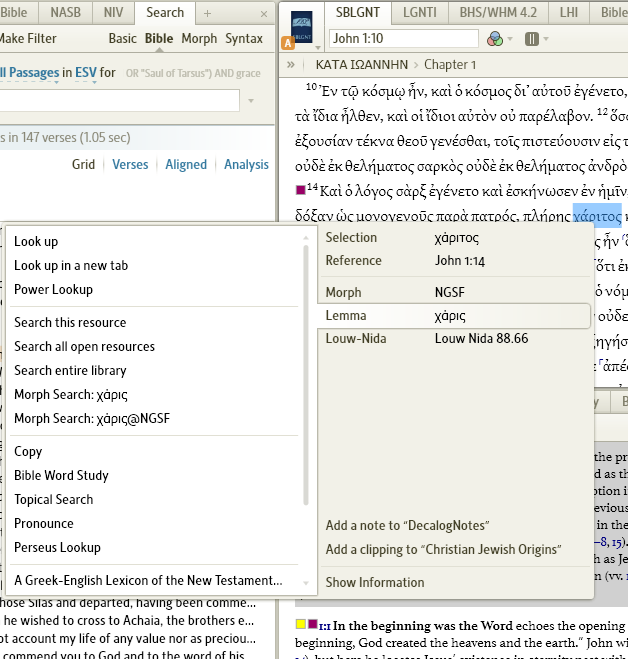Choose Perseus Lookup
The image size is (628, 659).
click(58, 547)
